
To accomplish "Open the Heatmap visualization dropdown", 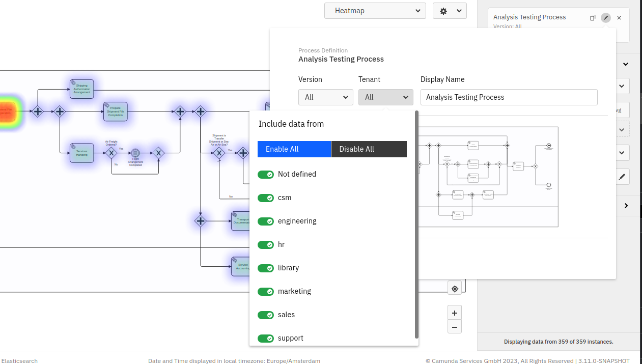I will (375, 11).
